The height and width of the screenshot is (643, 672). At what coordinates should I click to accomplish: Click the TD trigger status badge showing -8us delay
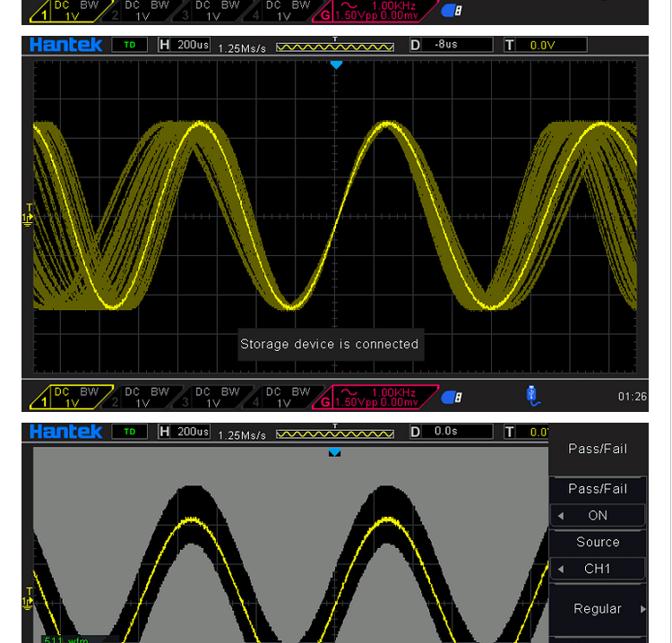click(129, 44)
